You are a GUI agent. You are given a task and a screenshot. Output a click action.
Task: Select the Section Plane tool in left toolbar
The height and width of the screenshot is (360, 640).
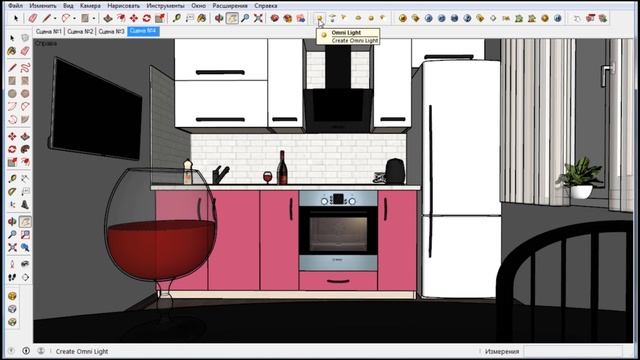click(25, 278)
